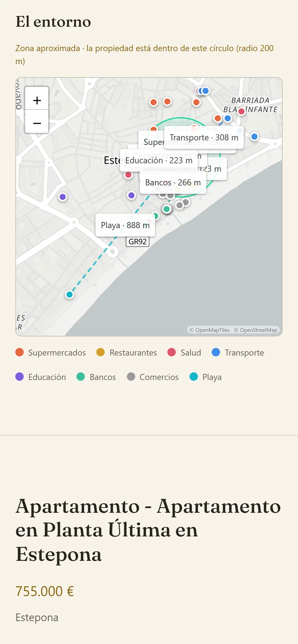Zoom in the map with plus button
298x644 pixels.
point(37,100)
